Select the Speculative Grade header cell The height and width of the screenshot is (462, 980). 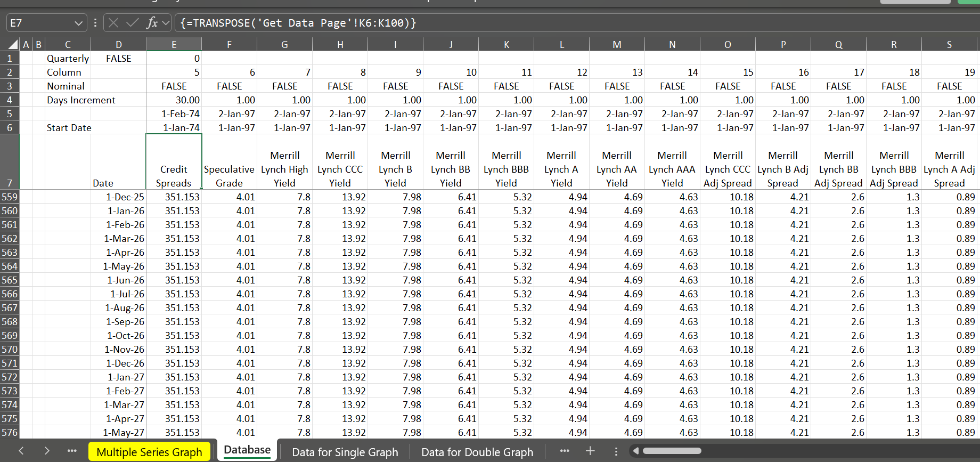pos(229,161)
